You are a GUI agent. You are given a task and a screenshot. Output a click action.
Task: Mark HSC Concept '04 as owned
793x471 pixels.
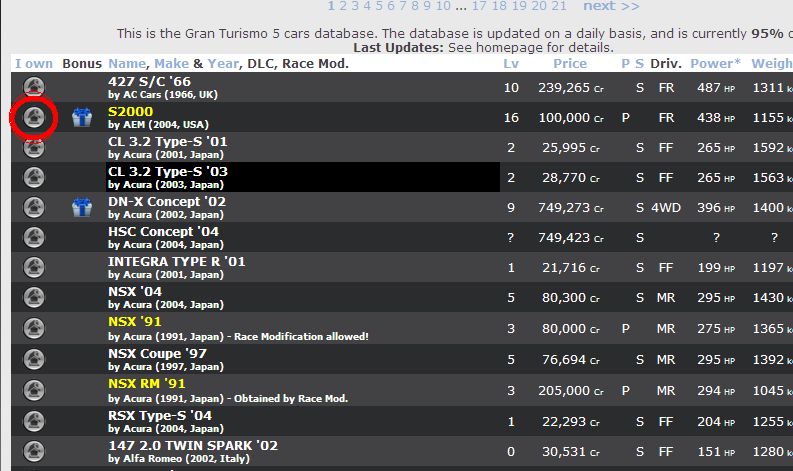(x=34, y=237)
